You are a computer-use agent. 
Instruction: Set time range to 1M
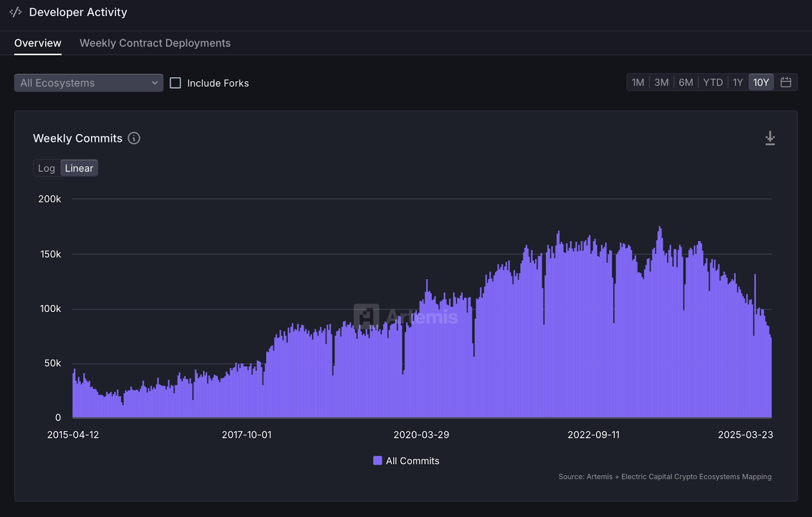pos(638,82)
